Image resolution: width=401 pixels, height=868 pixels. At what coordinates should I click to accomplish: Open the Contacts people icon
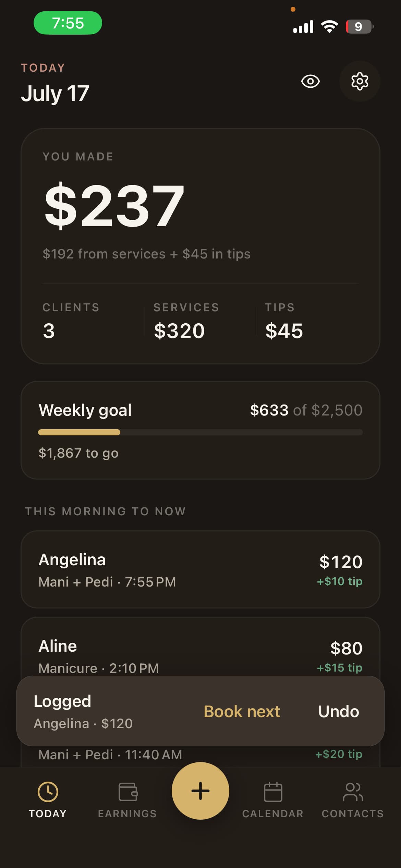353,792
